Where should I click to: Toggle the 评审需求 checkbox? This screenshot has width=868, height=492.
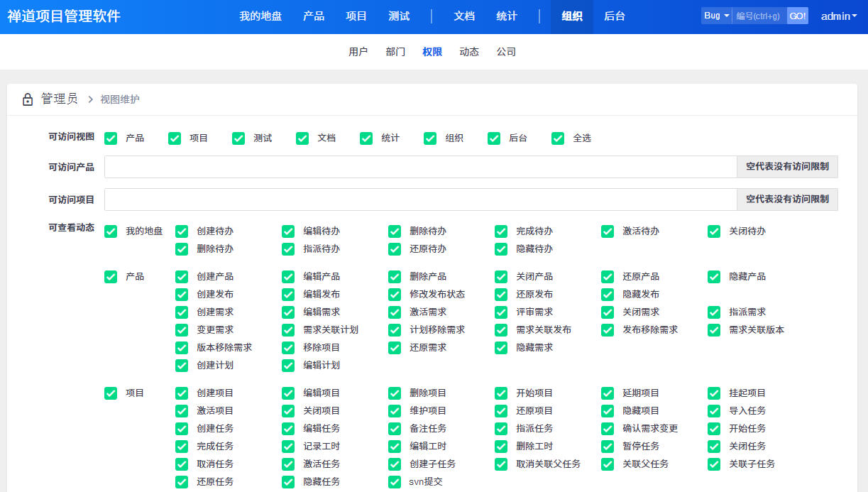[501, 312]
